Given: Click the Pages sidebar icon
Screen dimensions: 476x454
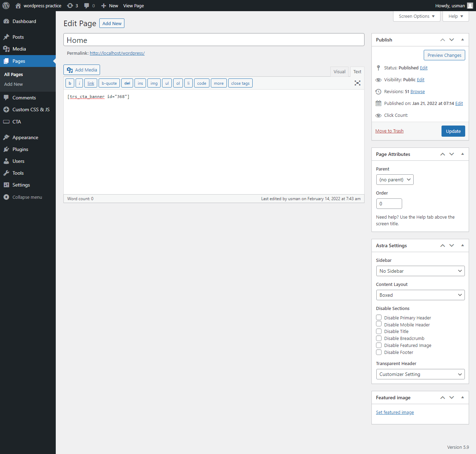Looking at the screenshot, I should (6, 61).
